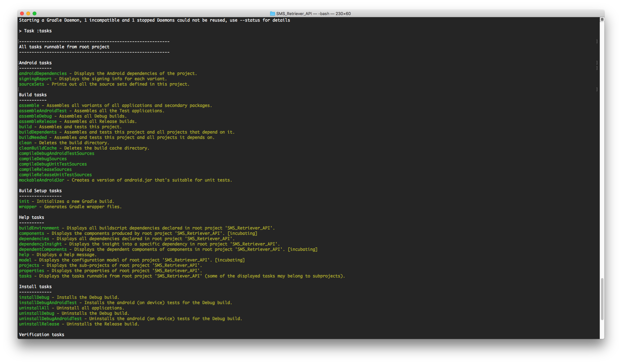The height and width of the screenshot is (364, 622).
Task: Click the 'compileDebugSources' line
Action: (x=43, y=159)
